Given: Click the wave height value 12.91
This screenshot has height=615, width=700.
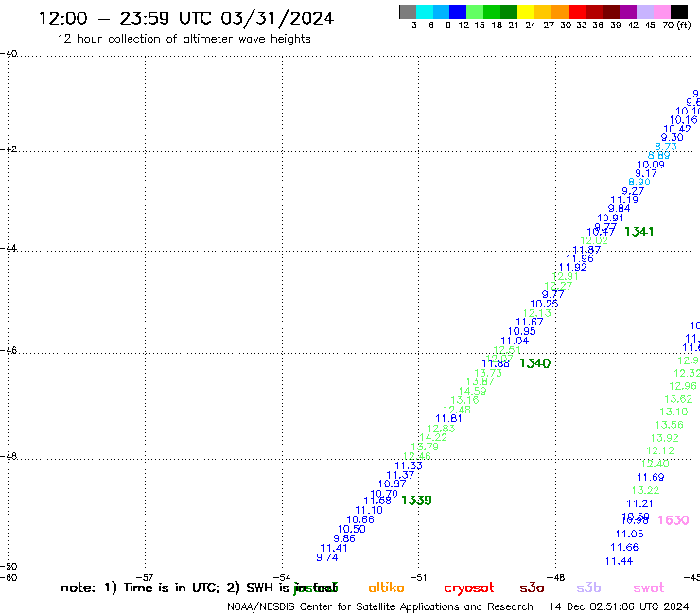Looking at the screenshot, I should [x=565, y=276].
